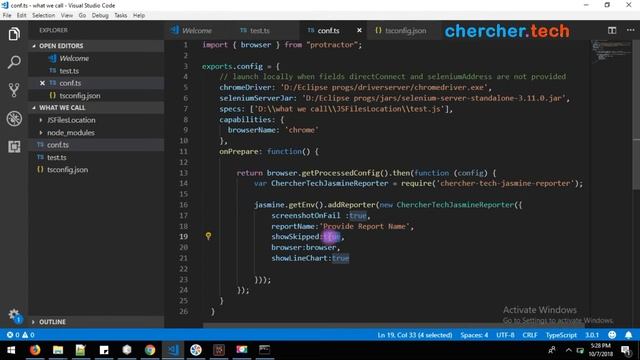Click the Ln 19, Col 33 cursor position

415,335
